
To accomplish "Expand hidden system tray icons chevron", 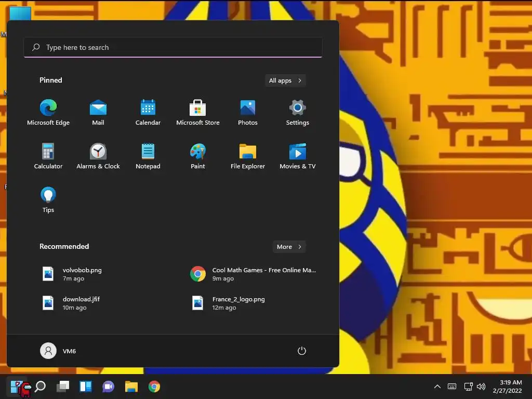I will [437, 387].
